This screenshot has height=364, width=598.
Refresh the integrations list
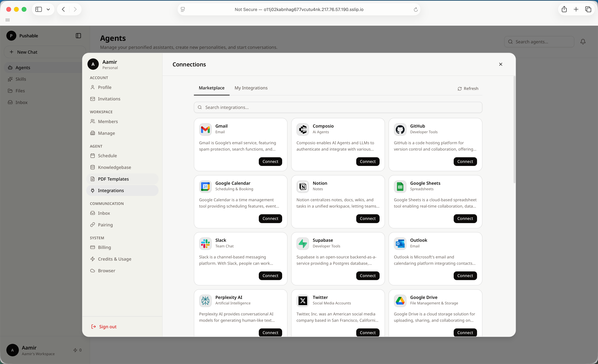pos(468,88)
